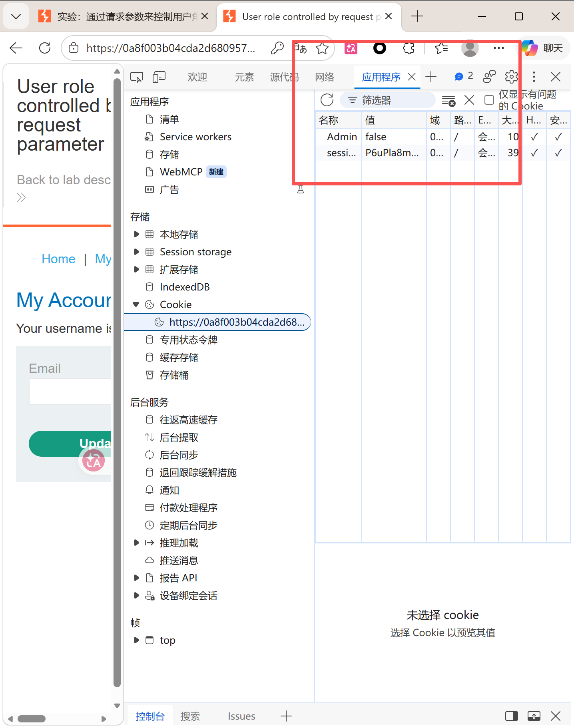Viewport: 574px width, 728px height.
Task: Open DevTools settings gear
Action: point(511,77)
